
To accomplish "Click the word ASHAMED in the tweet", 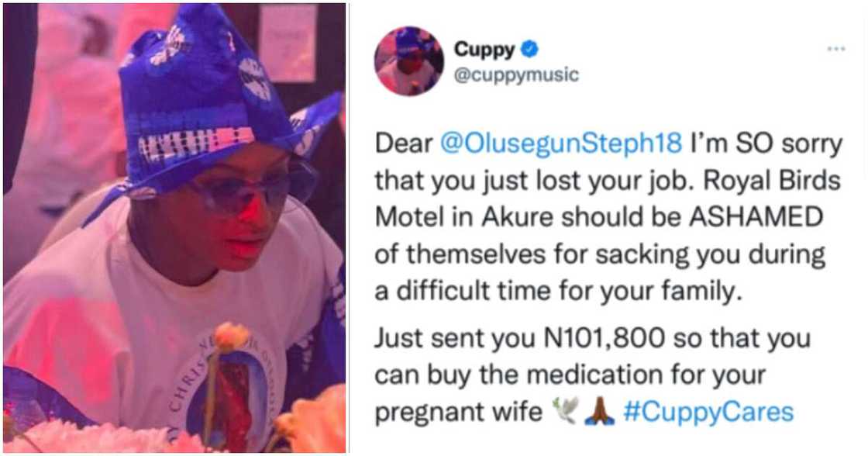I will click(755, 217).
